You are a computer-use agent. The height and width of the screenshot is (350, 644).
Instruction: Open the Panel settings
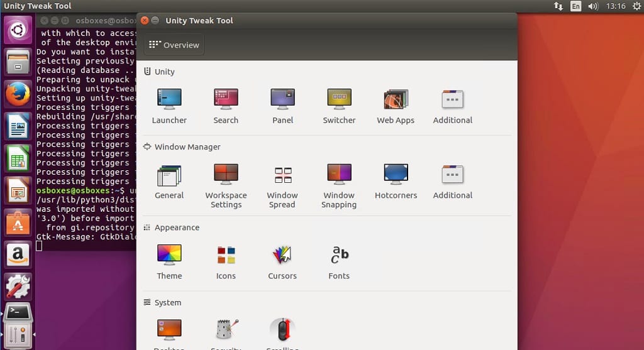point(282,106)
